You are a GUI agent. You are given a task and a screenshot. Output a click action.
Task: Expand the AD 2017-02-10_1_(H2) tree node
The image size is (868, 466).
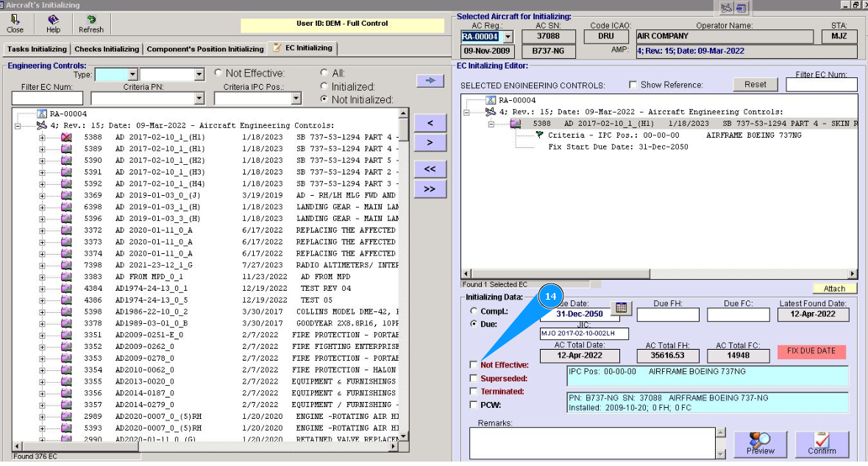pos(43,160)
